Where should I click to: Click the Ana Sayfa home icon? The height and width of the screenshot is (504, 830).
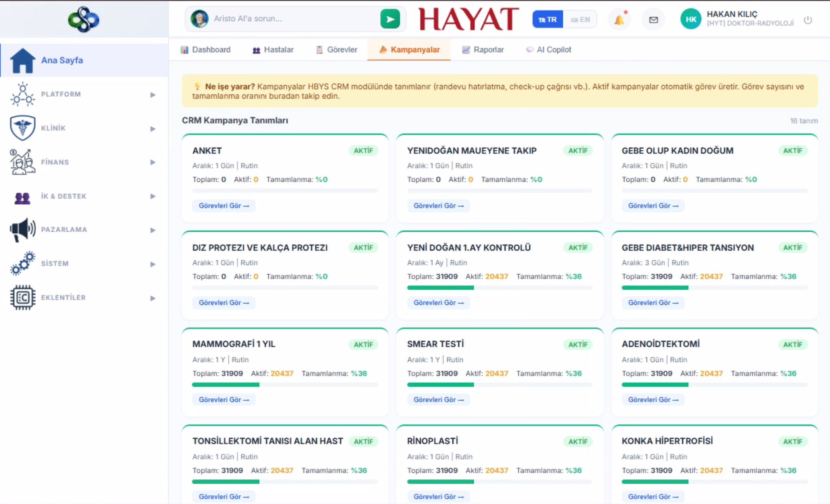click(x=23, y=60)
